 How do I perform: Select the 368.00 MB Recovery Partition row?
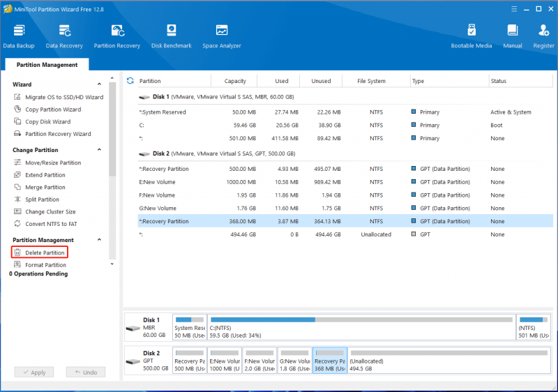[x=345, y=221]
